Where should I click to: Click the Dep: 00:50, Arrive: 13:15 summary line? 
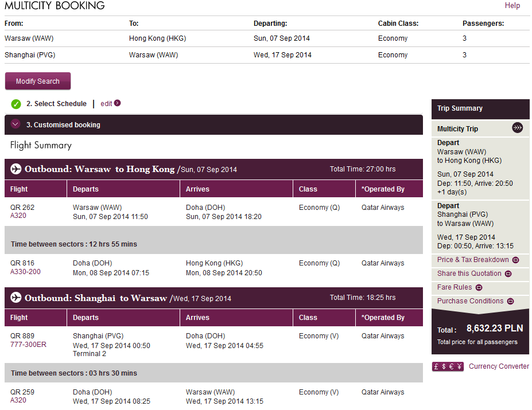[x=475, y=246]
